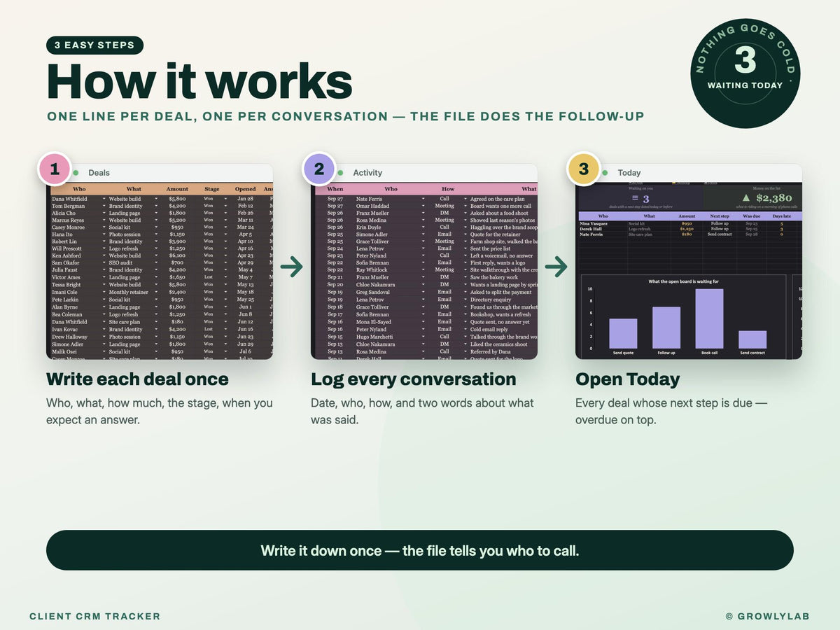This screenshot has height=630, width=840.
Task: Select the 'Imani Cole' name cell
Action: pyautogui.click(x=65, y=292)
